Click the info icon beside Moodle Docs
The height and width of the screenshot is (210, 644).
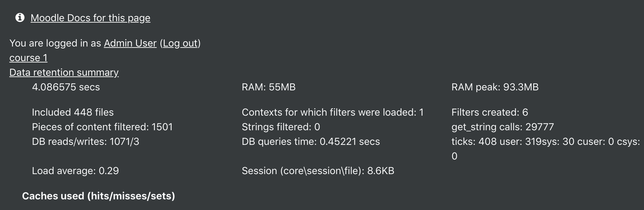pyautogui.click(x=20, y=18)
